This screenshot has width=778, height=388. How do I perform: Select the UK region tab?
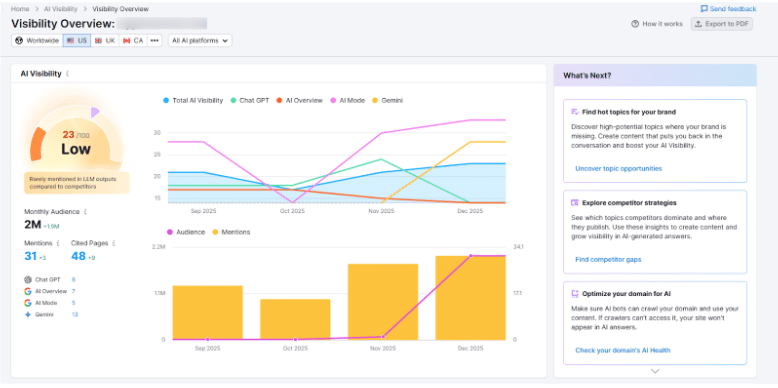(105, 41)
